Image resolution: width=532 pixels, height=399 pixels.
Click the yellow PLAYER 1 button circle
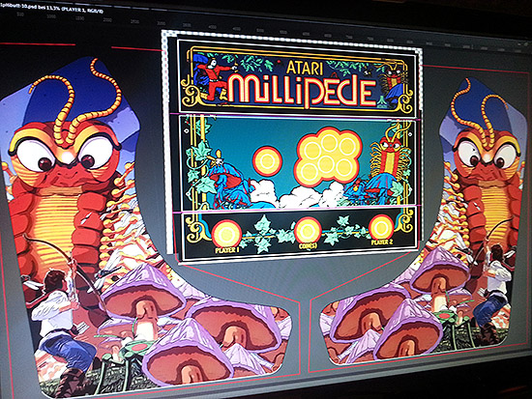(226, 234)
